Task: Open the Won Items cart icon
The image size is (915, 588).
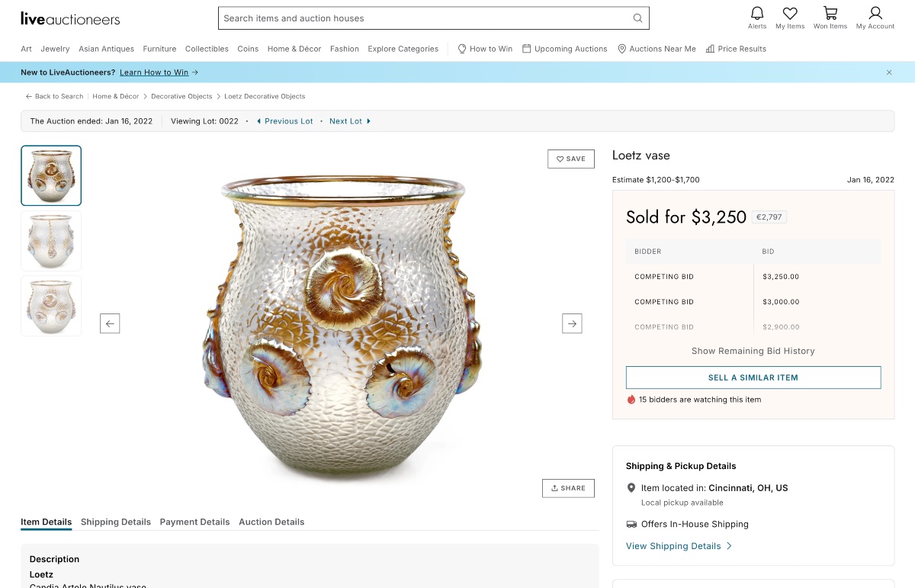Action: pos(830,13)
